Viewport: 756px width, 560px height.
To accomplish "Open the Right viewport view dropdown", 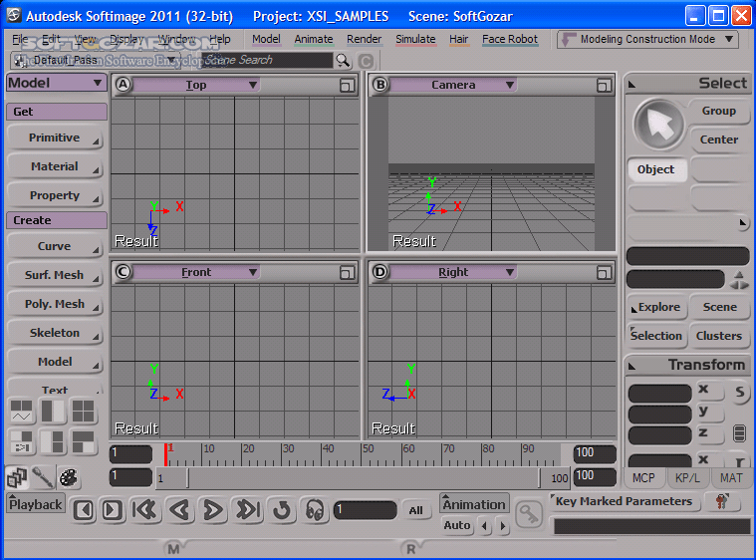I will (453, 272).
